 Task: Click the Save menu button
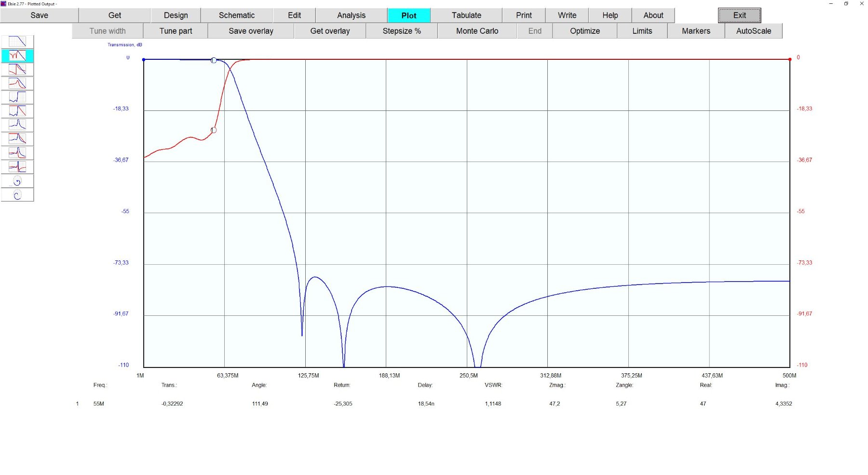click(x=39, y=15)
